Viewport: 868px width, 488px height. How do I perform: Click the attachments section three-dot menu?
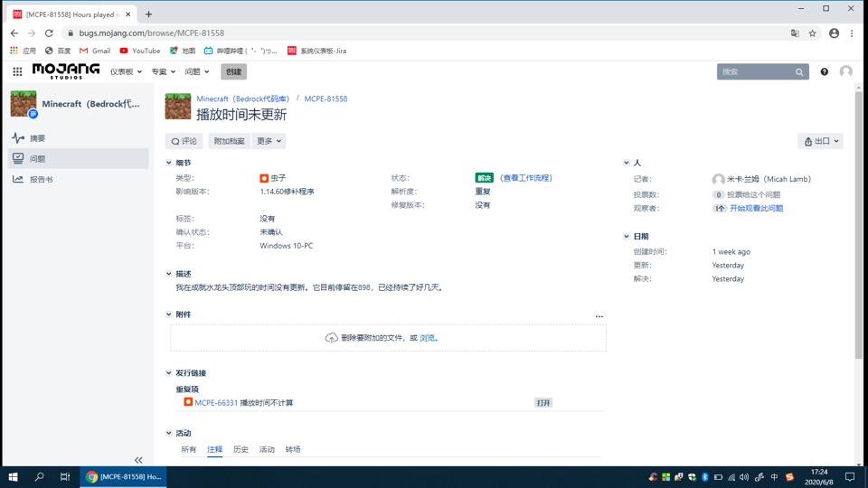pyautogui.click(x=599, y=316)
